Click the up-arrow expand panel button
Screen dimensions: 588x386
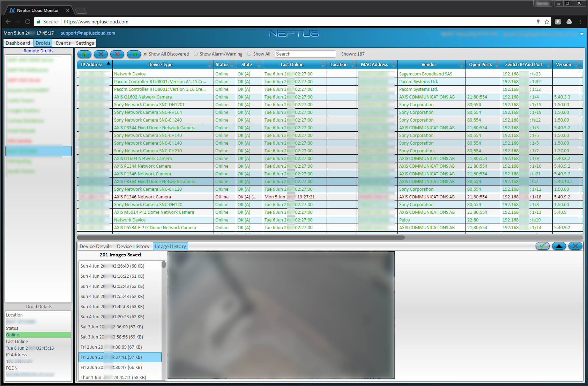(559, 246)
